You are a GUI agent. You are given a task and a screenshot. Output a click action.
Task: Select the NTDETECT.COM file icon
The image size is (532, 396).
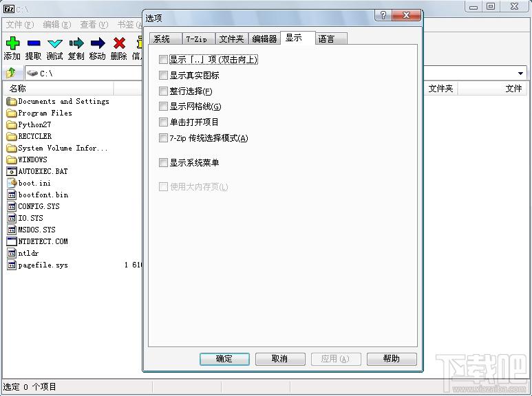pyautogui.click(x=12, y=241)
